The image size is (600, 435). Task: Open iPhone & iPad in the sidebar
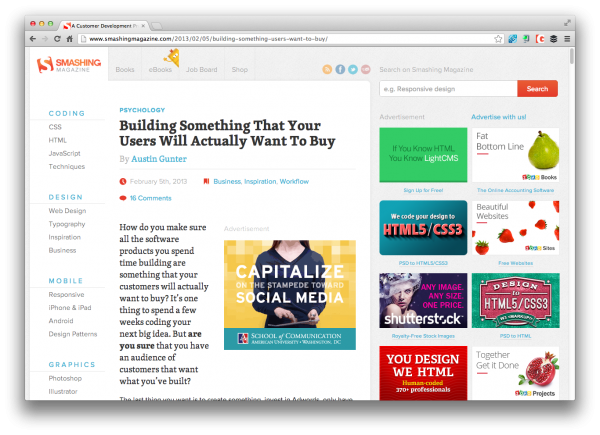pos(70,308)
